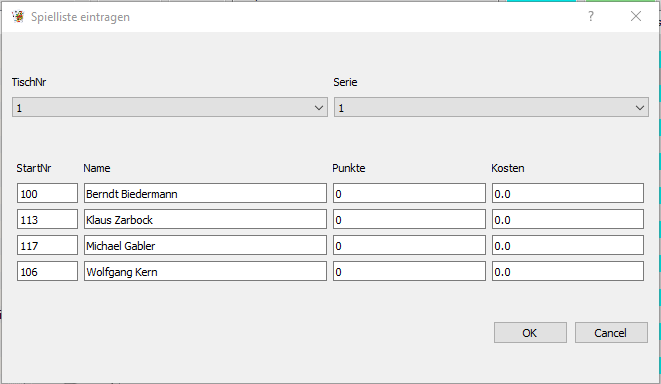Click Punkte field for Berndt Biedermann
The height and width of the screenshot is (384, 661).
(x=409, y=193)
